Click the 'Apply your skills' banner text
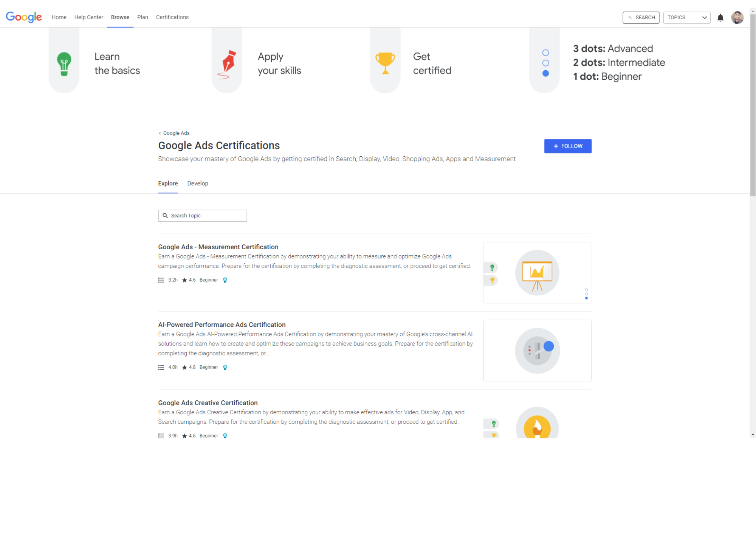756x534 pixels. tap(279, 63)
